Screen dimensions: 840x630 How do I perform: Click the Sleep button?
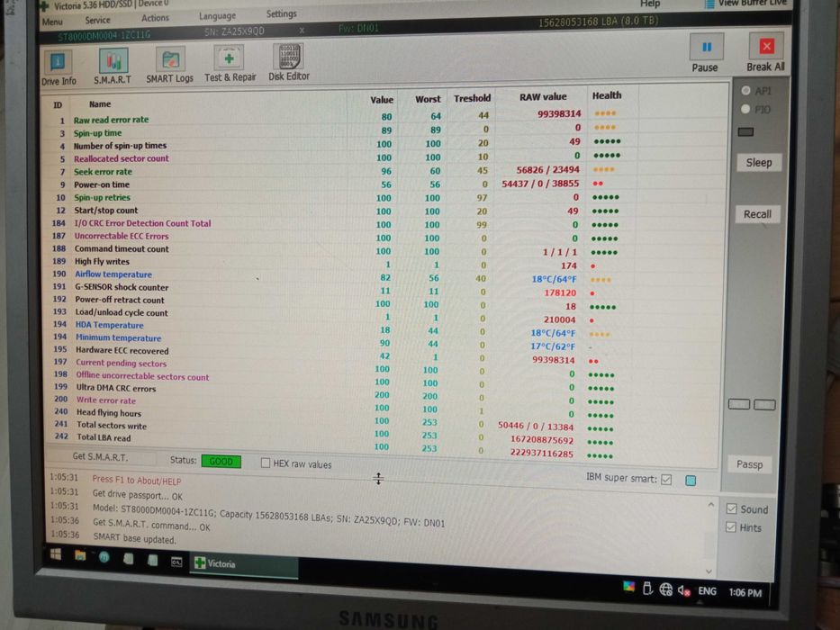coord(759,162)
